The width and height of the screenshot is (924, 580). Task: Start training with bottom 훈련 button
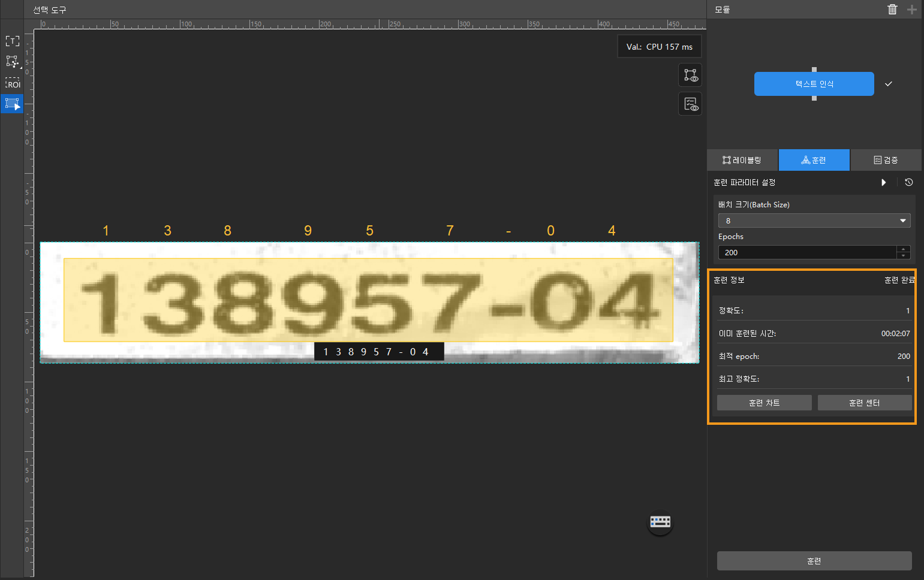(814, 561)
